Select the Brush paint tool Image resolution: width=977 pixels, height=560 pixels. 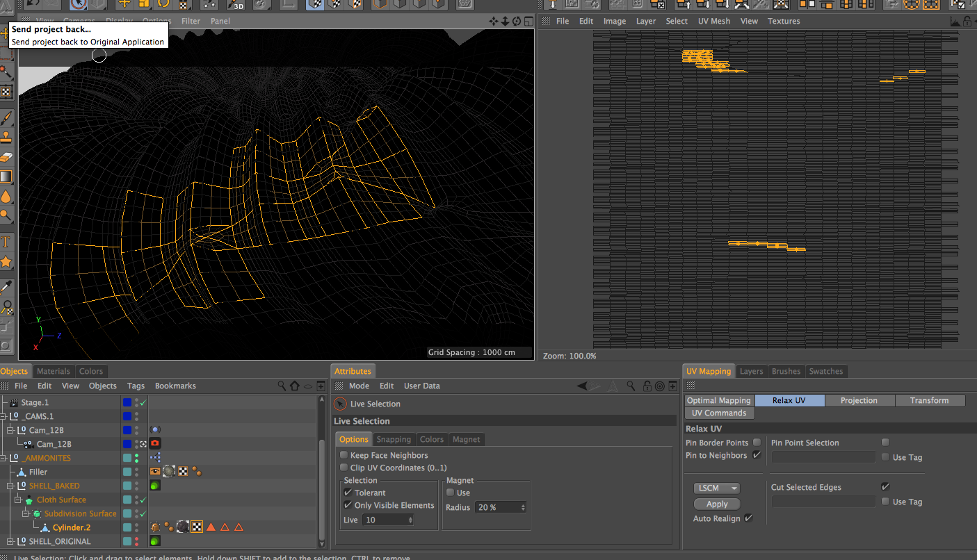tap(6, 117)
